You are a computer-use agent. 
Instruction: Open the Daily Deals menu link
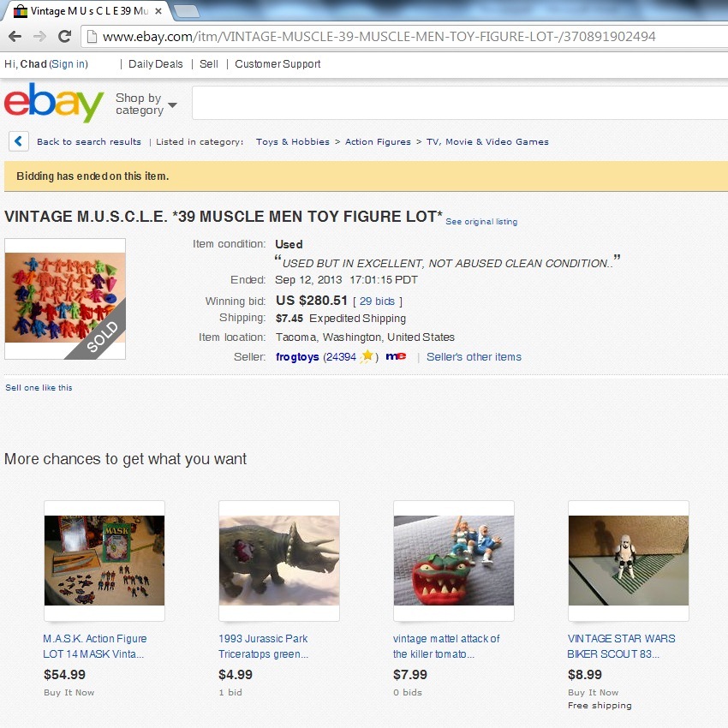(156, 64)
